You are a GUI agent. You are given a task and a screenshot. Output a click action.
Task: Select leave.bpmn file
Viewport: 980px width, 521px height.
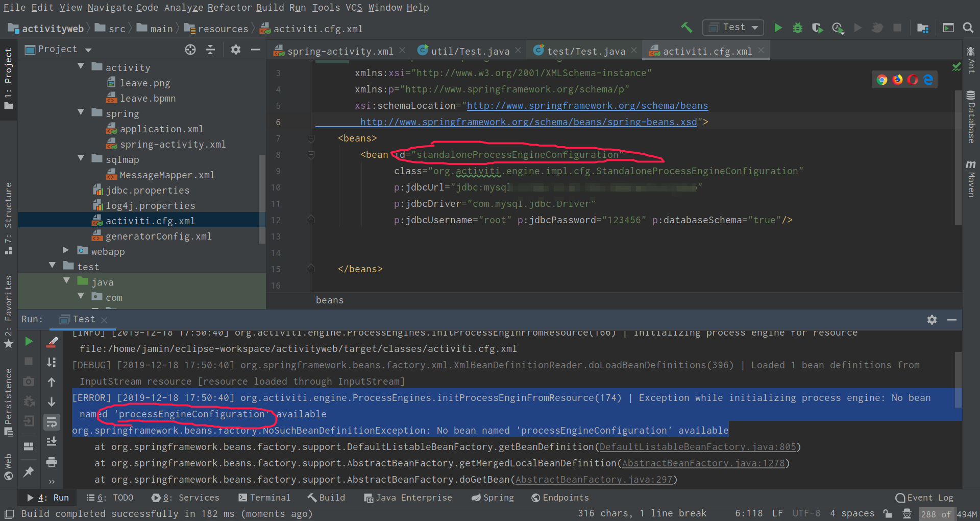click(148, 98)
